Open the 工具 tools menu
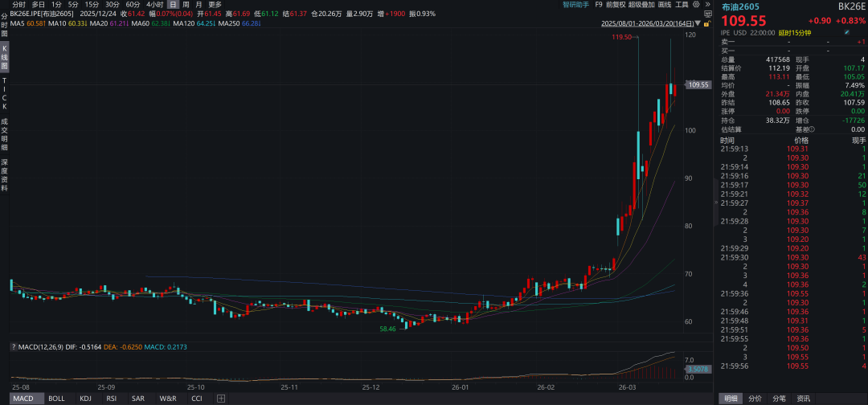Viewport: 868px width, 405px height. pos(682,4)
